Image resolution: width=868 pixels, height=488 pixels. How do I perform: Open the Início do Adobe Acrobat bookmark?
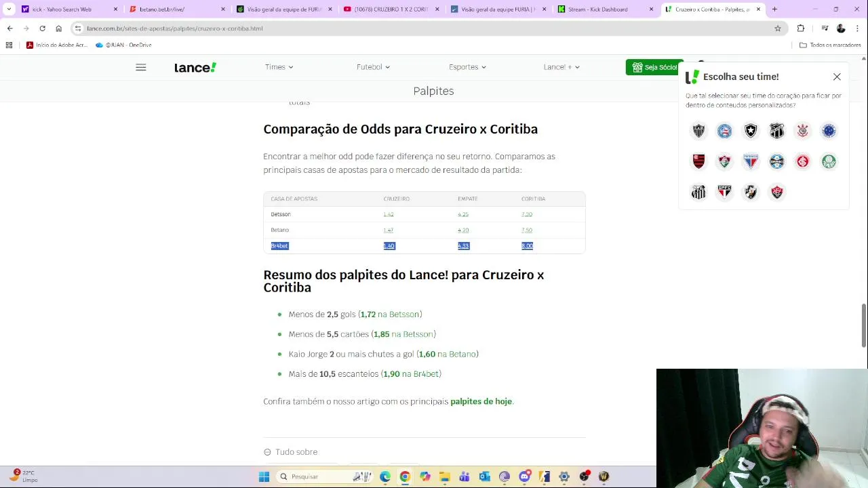pos(57,45)
